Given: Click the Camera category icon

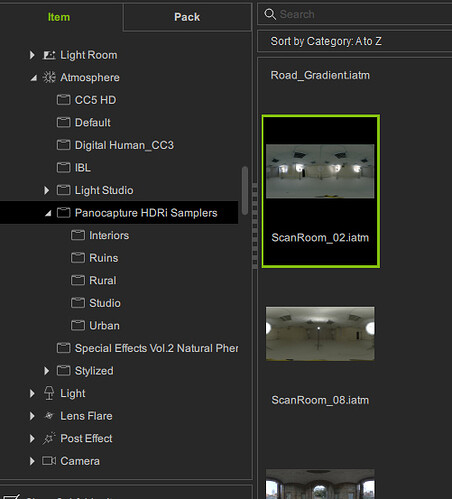Looking at the screenshot, I should [x=49, y=461].
